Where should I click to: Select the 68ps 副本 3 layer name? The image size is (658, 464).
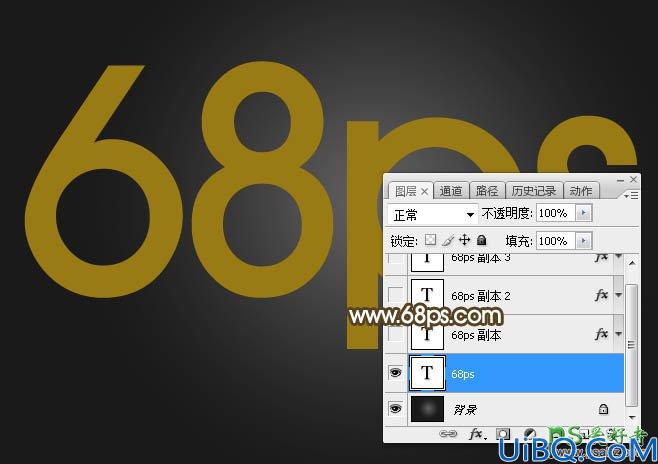tap(480, 258)
